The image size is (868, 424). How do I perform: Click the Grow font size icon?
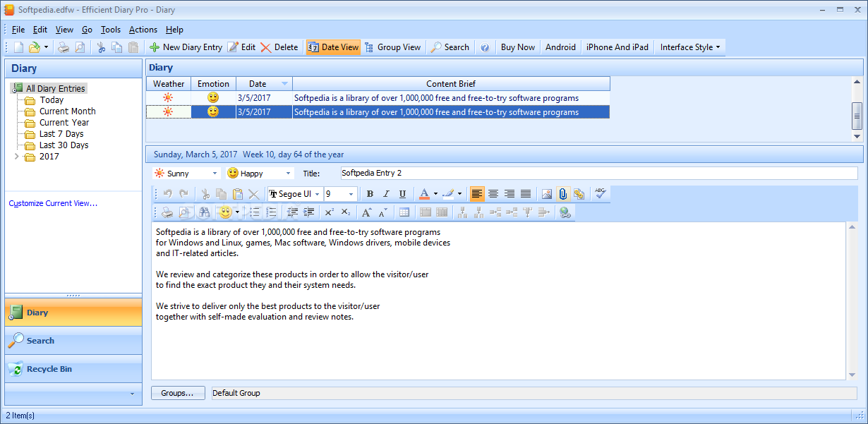(x=366, y=212)
